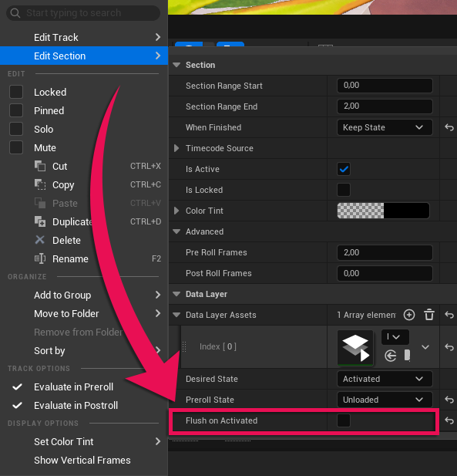This screenshot has height=476, width=457.
Task: Click the Post Roll Frames field
Action: pyautogui.click(x=385, y=273)
